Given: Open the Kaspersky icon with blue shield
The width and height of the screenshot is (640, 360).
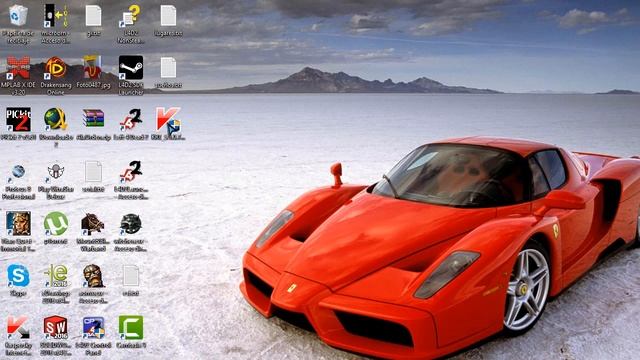Looking at the screenshot, I should pyautogui.click(x=168, y=120).
